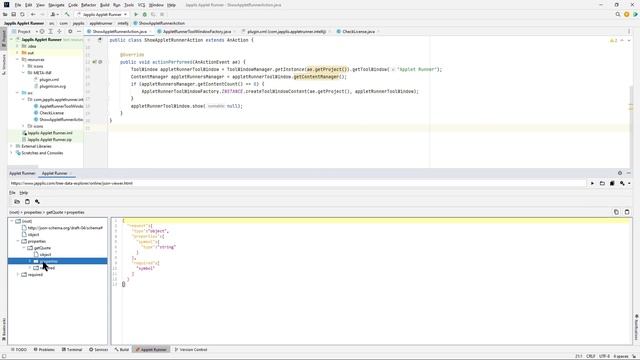Hide the Project panel with minus icon
This screenshot has width=640, height=360.
coord(79,31)
